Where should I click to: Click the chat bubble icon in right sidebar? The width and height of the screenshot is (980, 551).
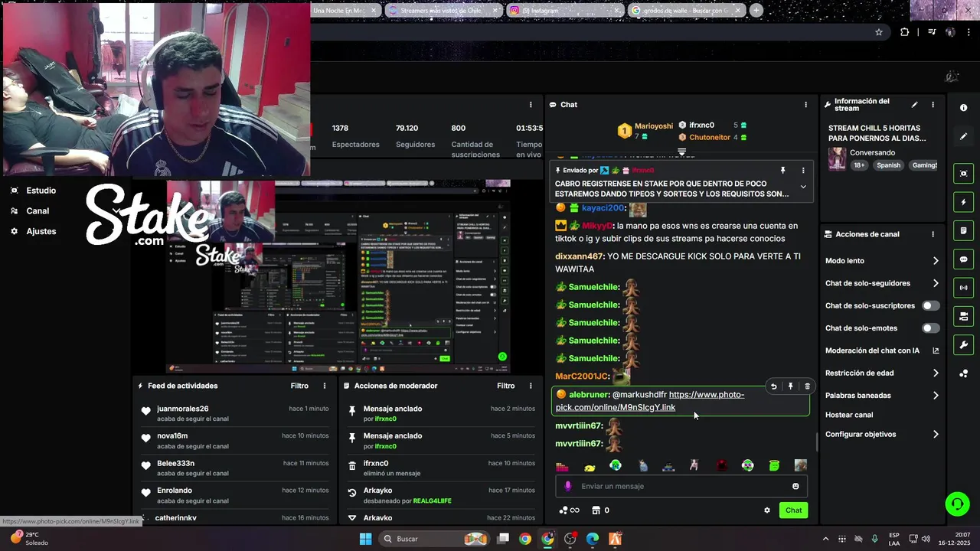pyautogui.click(x=963, y=259)
